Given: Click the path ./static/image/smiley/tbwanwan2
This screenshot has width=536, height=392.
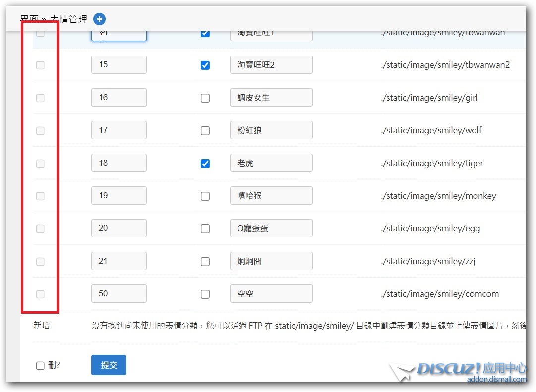Looking at the screenshot, I should coord(445,65).
